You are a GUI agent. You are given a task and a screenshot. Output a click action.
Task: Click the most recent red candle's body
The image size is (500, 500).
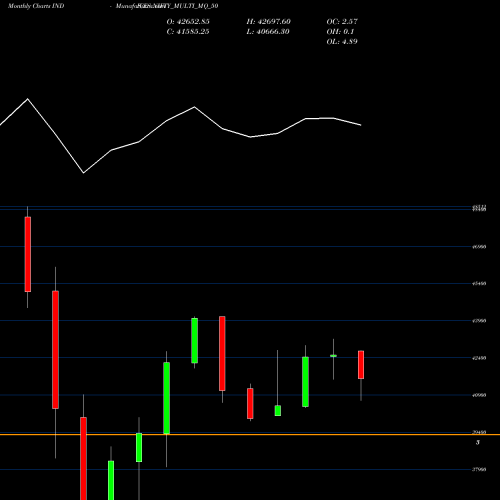[x=361, y=365]
